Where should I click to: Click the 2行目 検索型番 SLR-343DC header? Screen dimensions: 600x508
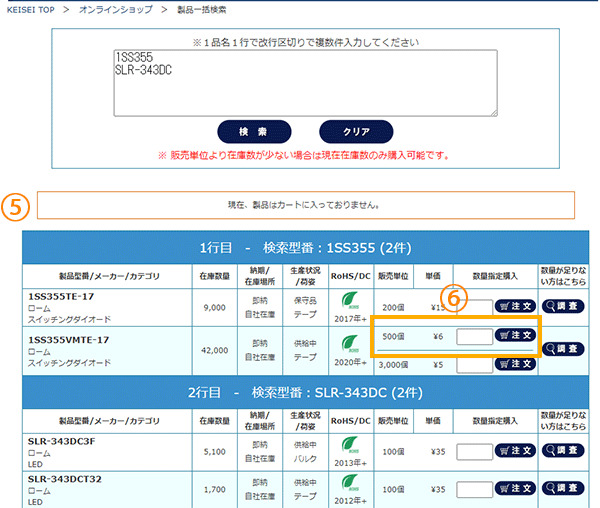tap(305, 392)
